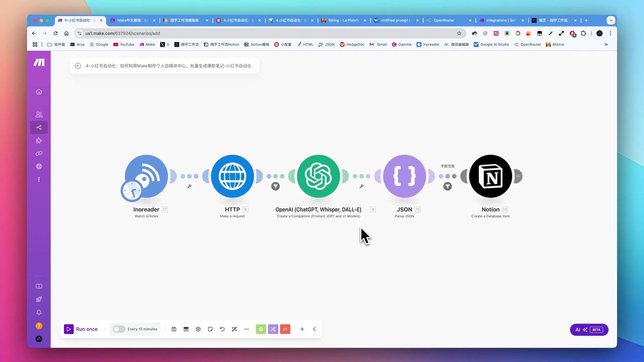This screenshot has height=362, width=644.
Task: Save the scenario with the disk icon
Action: (174, 329)
